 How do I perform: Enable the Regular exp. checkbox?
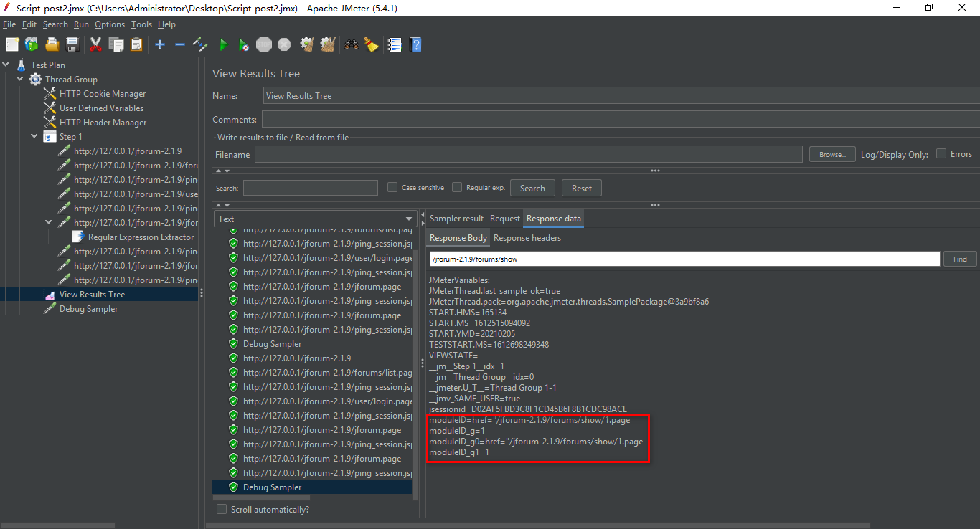[457, 187]
